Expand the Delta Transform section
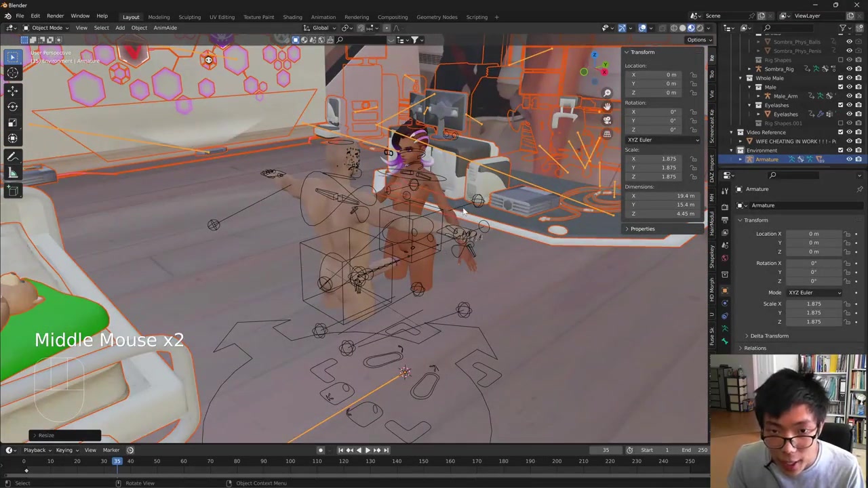 [x=769, y=336]
